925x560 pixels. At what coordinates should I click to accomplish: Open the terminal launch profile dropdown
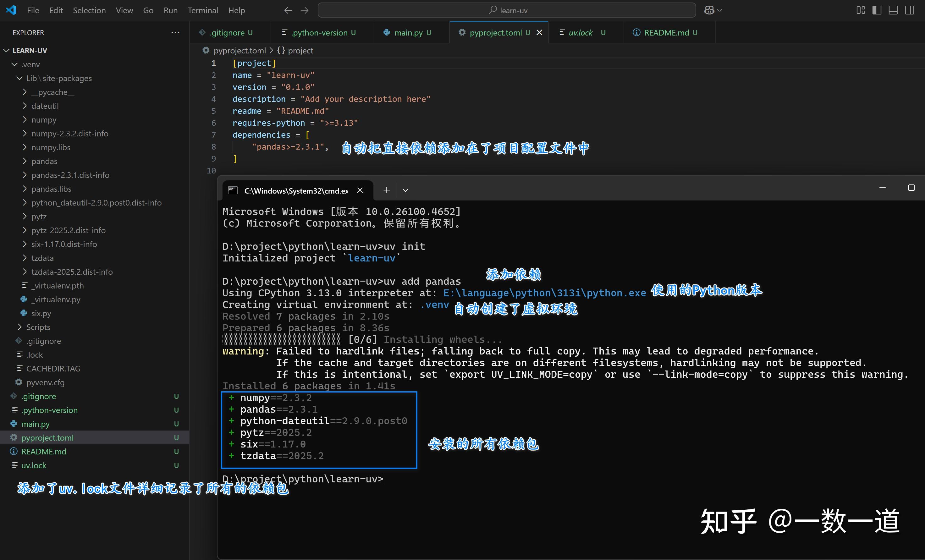coord(405,190)
